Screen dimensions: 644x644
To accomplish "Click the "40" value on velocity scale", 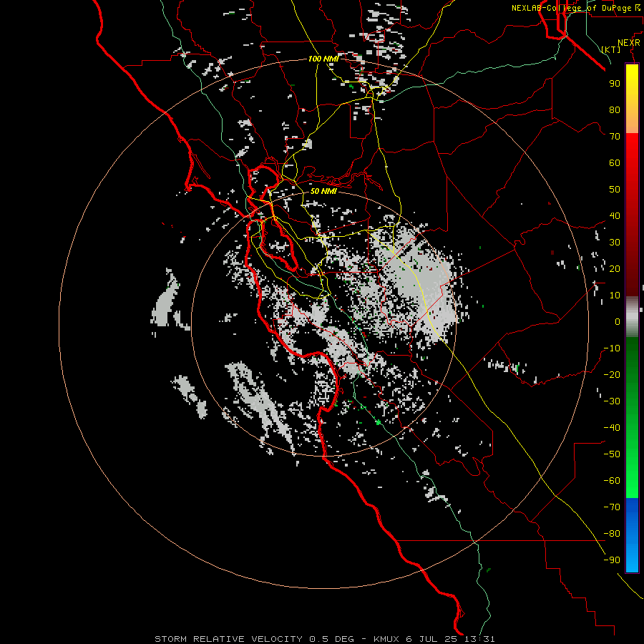I will pos(615,215).
